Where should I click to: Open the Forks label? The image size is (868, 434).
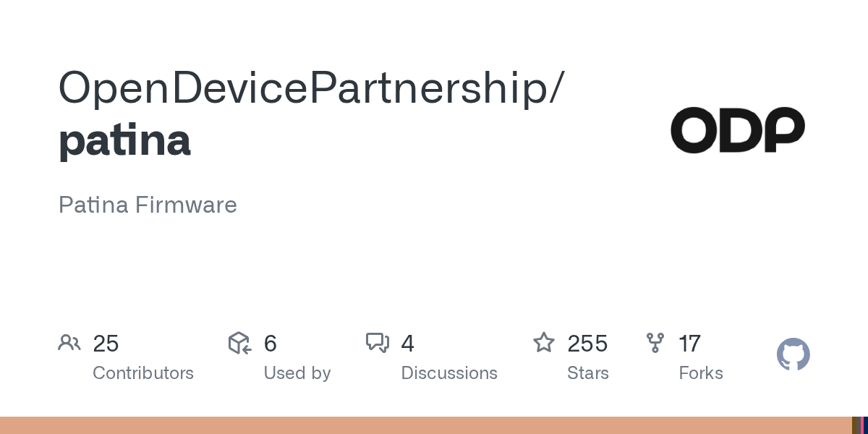point(701,373)
